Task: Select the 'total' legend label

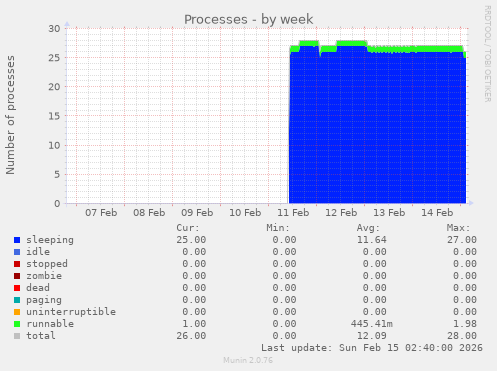Action: (x=41, y=336)
